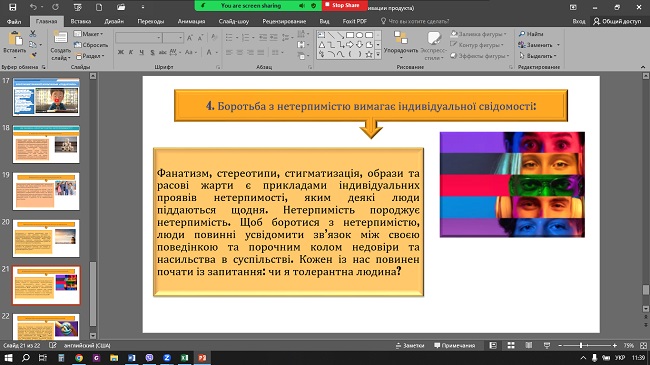Image resolution: width=650 pixels, height=365 pixels.
Task: Open the Файл menu tab
Action: click(x=14, y=21)
